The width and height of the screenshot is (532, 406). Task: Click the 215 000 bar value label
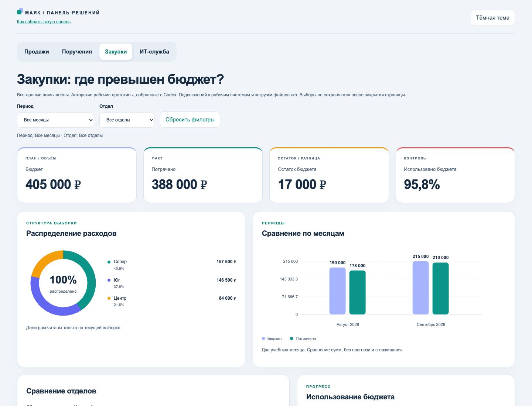[421, 257]
